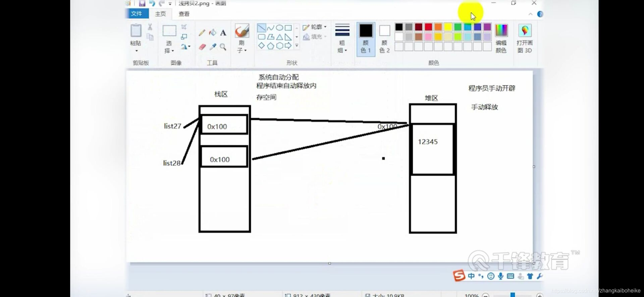
Task: Choose the rounded rectangle shape
Action: (262, 37)
